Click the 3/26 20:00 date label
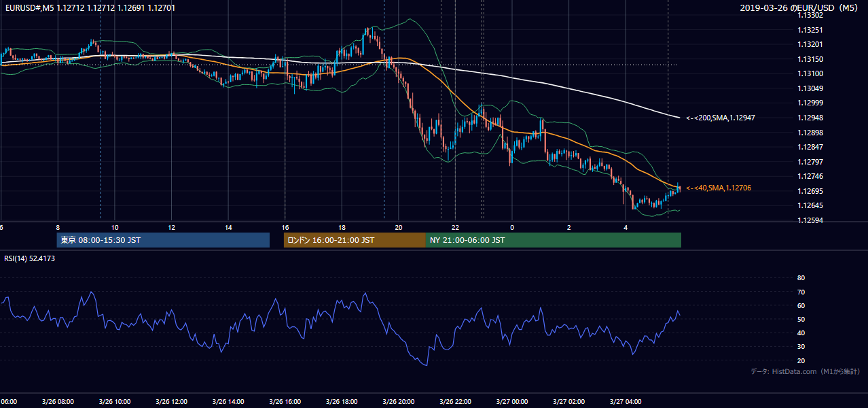 [x=398, y=402]
